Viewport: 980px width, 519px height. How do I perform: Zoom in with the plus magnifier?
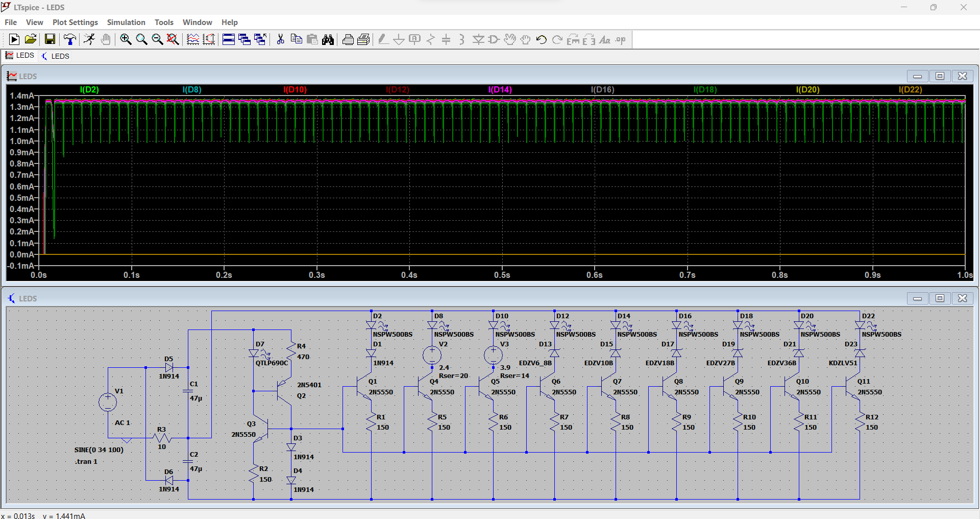pyautogui.click(x=126, y=39)
